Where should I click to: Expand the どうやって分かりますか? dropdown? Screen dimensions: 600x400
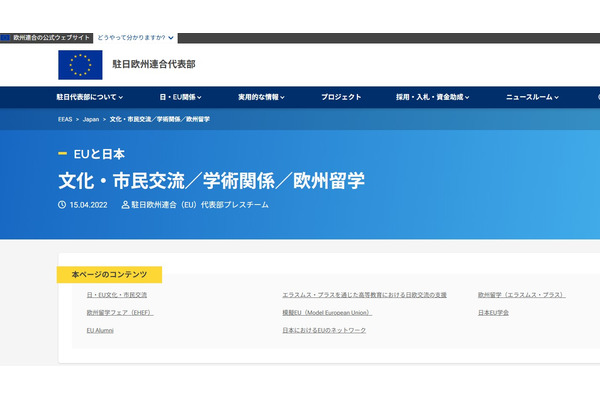point(135,38)
